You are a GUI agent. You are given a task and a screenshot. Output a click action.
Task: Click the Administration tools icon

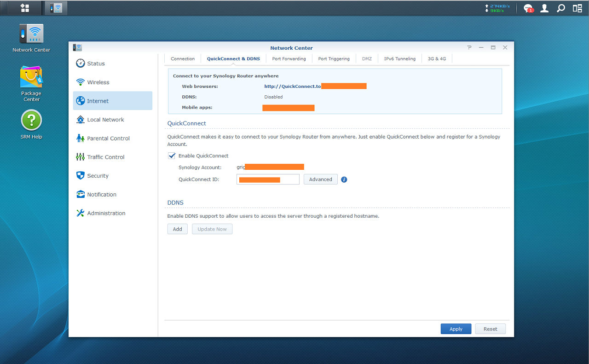pos(81,213)
